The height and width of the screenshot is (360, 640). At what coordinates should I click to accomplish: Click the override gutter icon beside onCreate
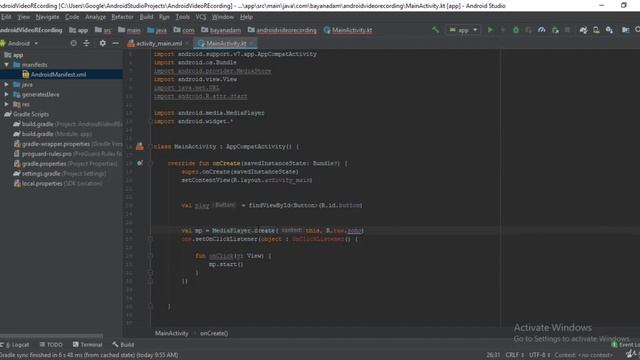click(140, 163)
